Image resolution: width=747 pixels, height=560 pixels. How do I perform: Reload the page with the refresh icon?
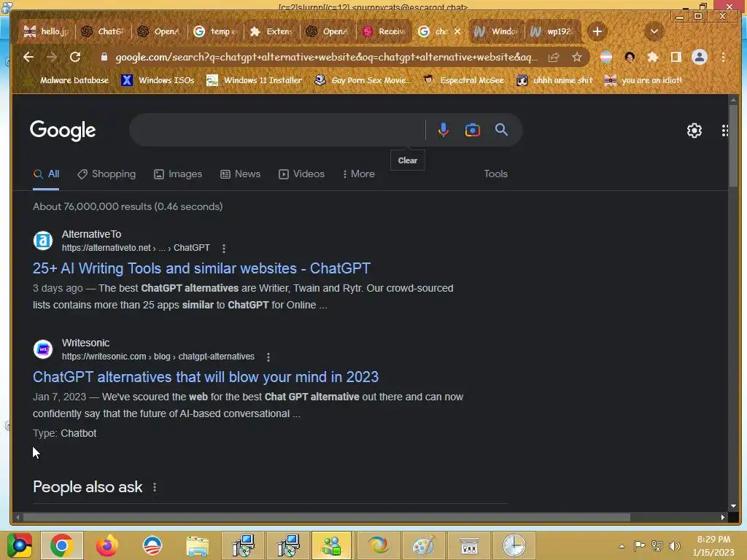point(75,57)
